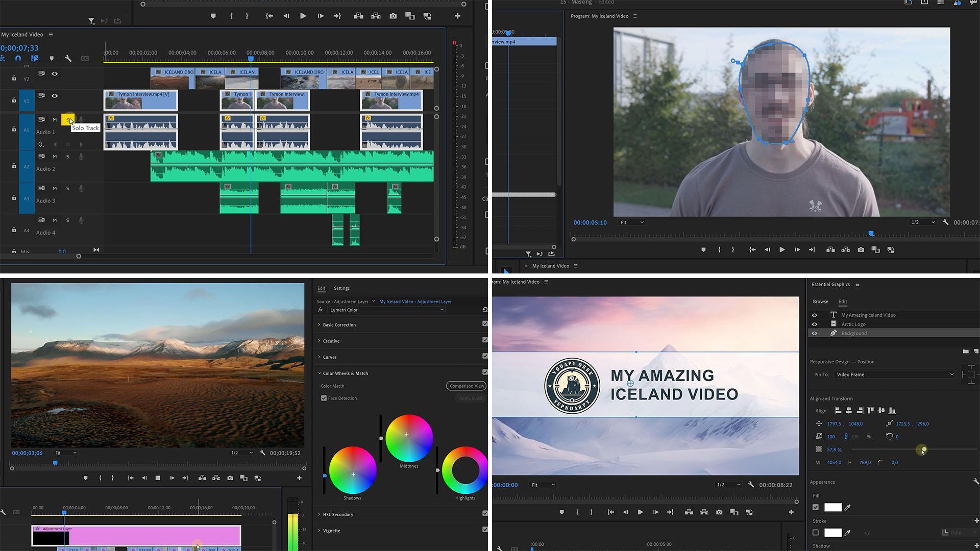Expand the Curves section in Lumetri
The height and width of the screenshot is (551, 980).
click(329, 357)
